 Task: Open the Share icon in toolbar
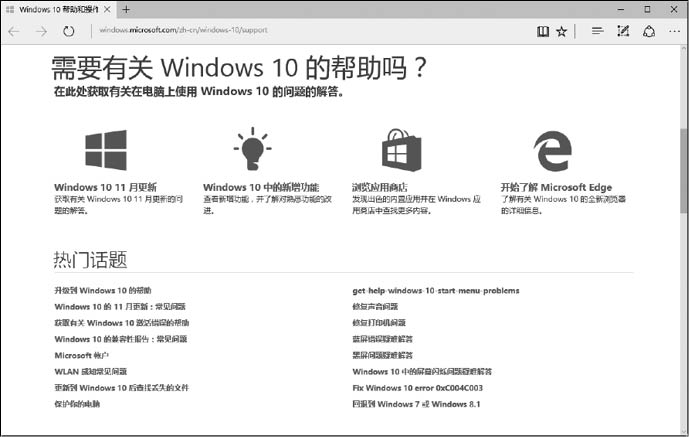click(649, 31)
